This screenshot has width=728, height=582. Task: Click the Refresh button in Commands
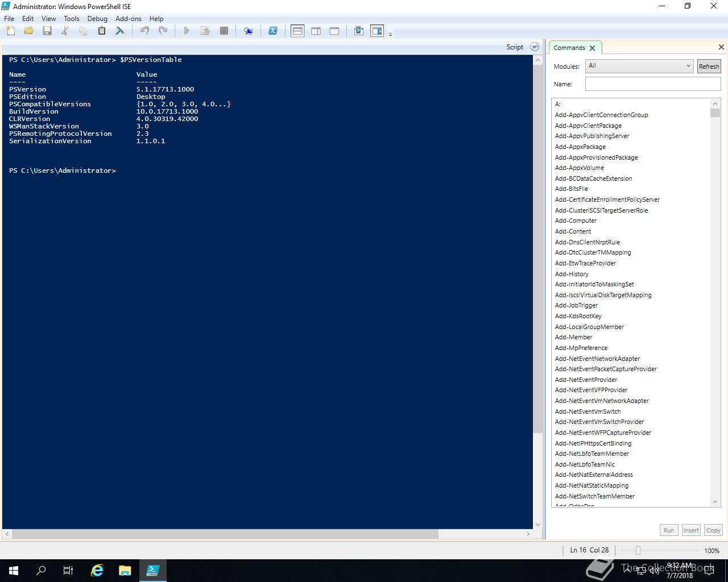tap(709, 66)
